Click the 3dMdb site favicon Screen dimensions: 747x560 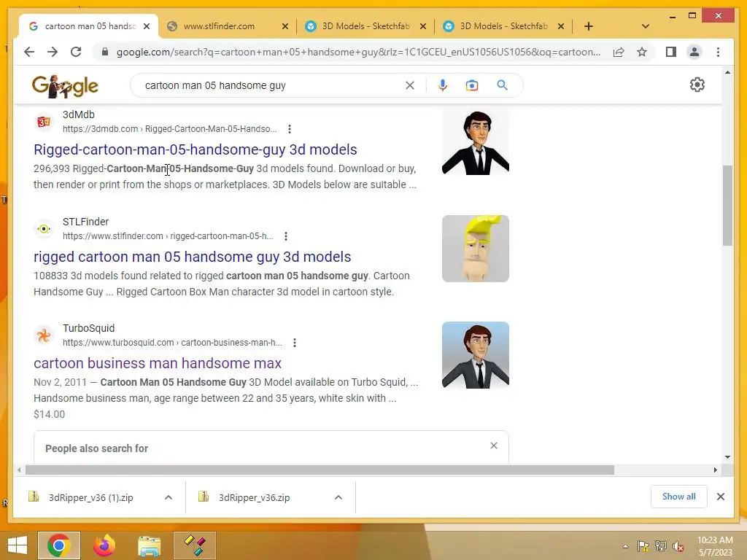[44, 122]
